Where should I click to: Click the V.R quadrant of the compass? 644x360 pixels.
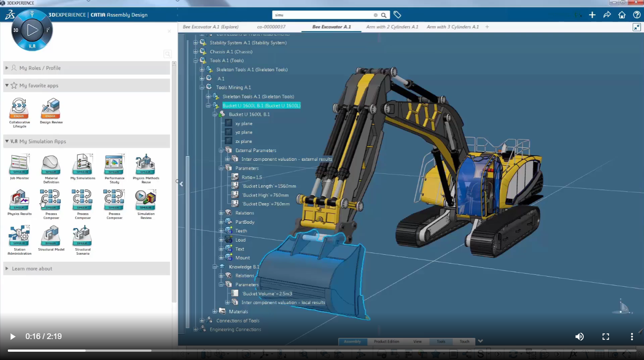(32, 46)
